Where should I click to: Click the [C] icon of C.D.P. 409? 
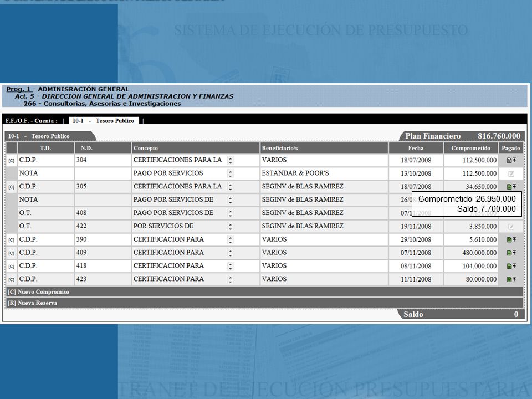pos(11,253)
